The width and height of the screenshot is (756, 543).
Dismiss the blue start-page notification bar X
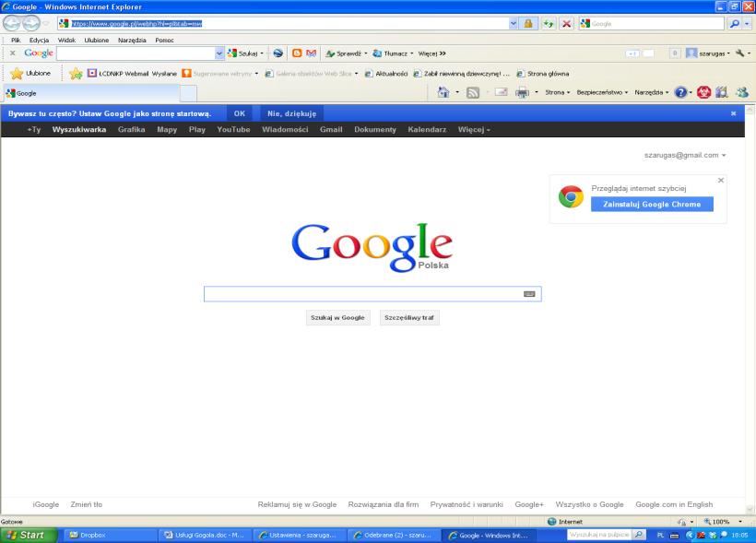733,113
